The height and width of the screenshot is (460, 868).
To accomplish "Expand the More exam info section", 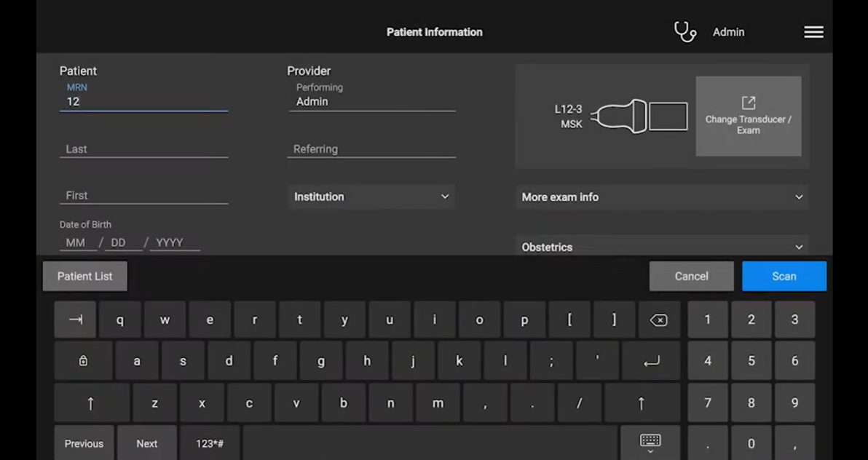I will click(x=661, y=197).
